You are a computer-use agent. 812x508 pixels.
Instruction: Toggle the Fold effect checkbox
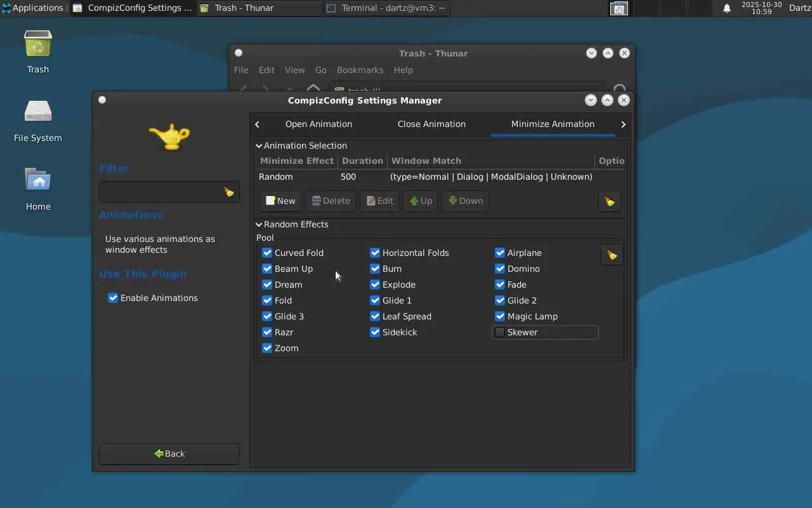click(267, 300)
